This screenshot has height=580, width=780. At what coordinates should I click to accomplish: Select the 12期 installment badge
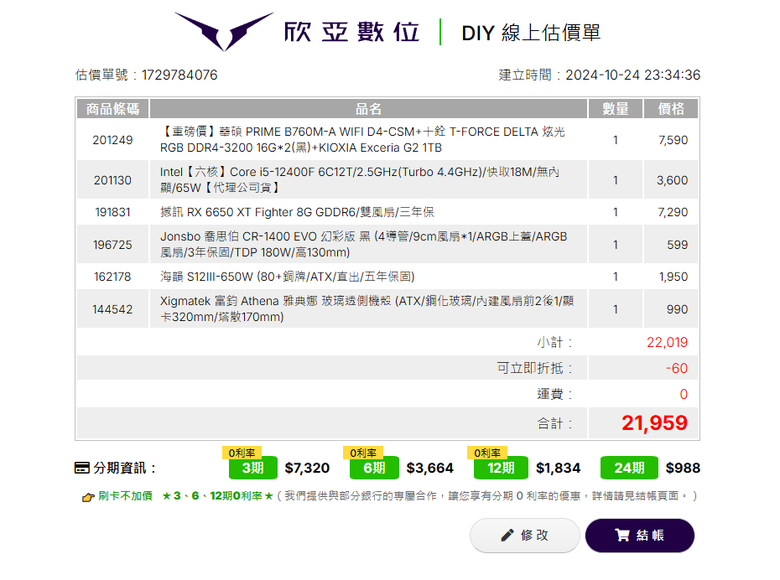coord(500,468)
